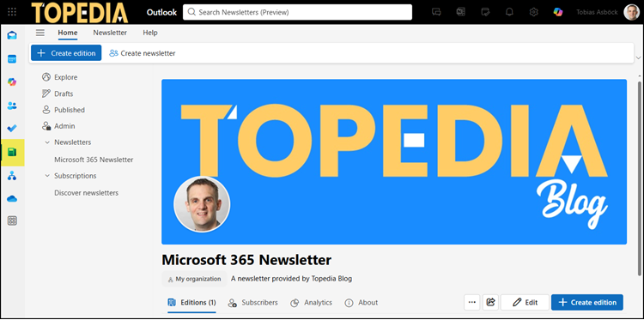Select the Editions (1) tab
644x320 pixels.
click(191, 303)
